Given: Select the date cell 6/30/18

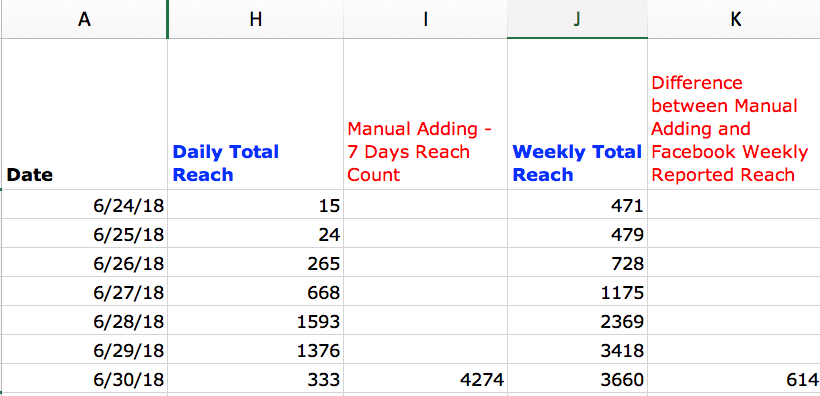Looking at the screenshot, I should click(x=84, y=378).
